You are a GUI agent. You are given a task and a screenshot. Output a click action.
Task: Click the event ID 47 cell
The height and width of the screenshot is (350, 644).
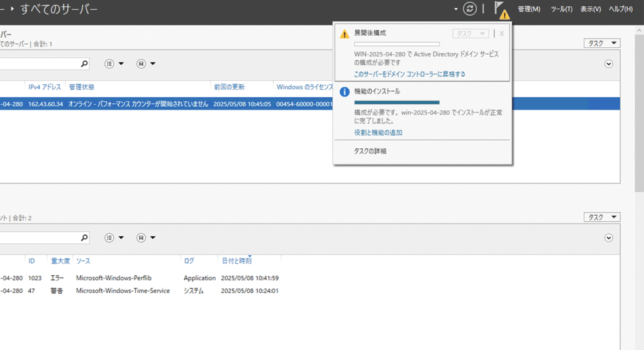pyautogui.click(x=31, y=291)
